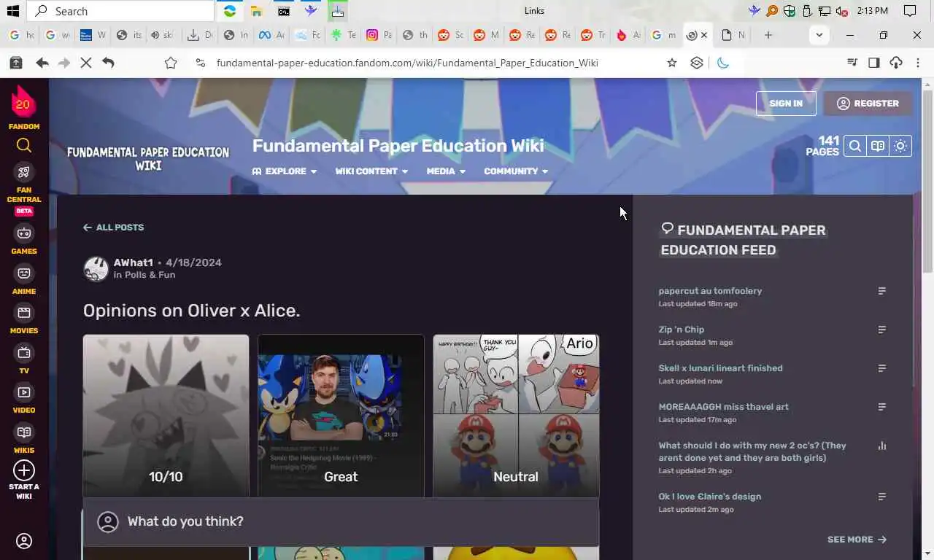Viewport: 934px width, 560px height.
Task: Click the Start a Wiki plus icon
Action: click(24, 470)
